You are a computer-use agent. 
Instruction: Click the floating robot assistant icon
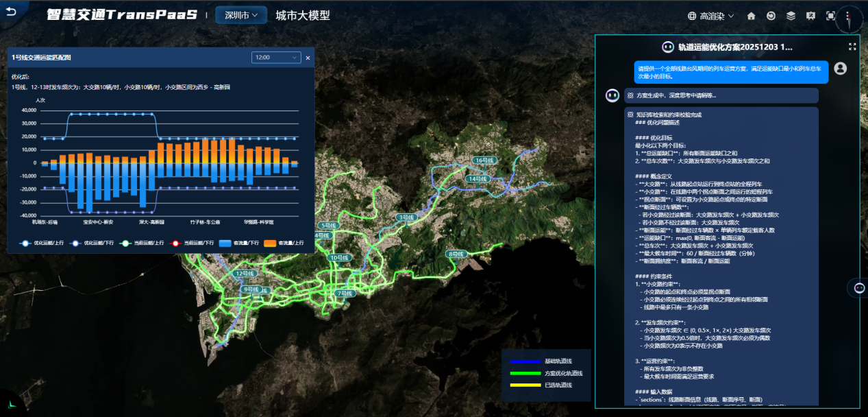coord(858,288)
